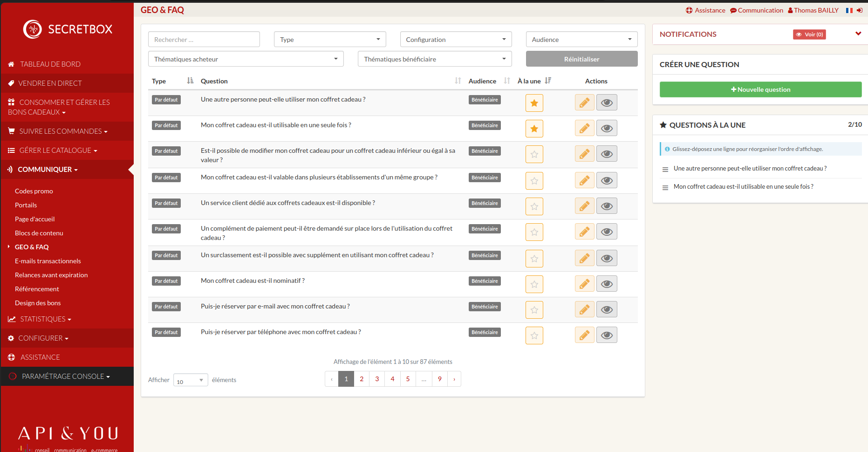This screenshot has width=868, height=452.
Task: Edit 'réserver par téléphone' question
Action: 584,335
